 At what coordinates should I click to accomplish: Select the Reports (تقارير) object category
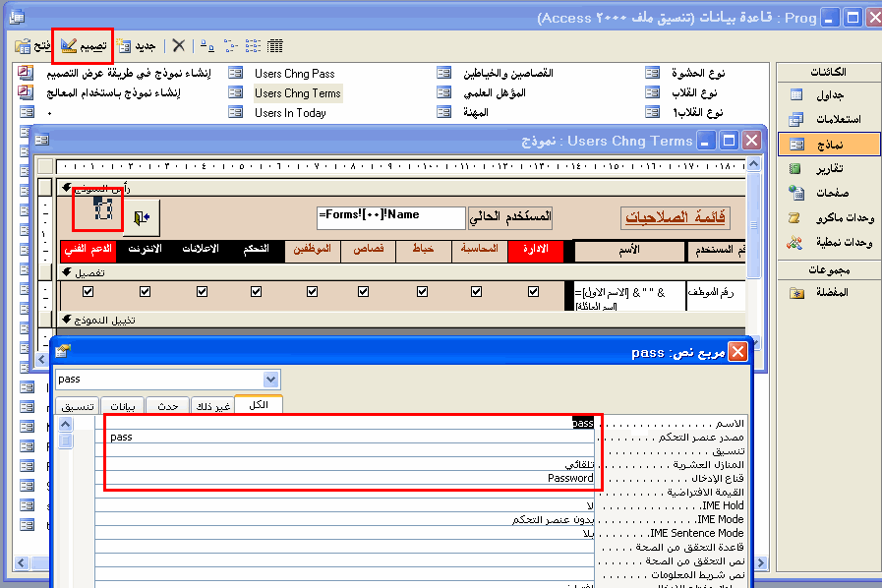[x=829, y=168]
